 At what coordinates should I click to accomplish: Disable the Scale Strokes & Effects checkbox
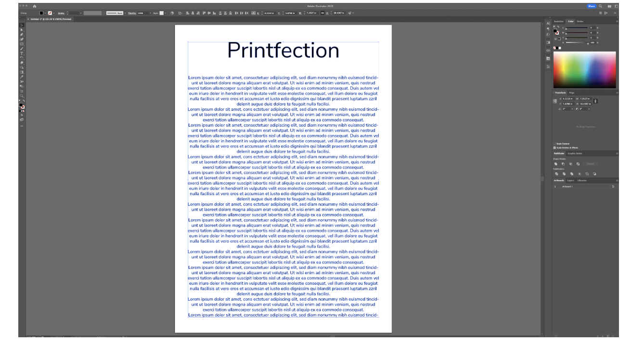pos(555,147)
